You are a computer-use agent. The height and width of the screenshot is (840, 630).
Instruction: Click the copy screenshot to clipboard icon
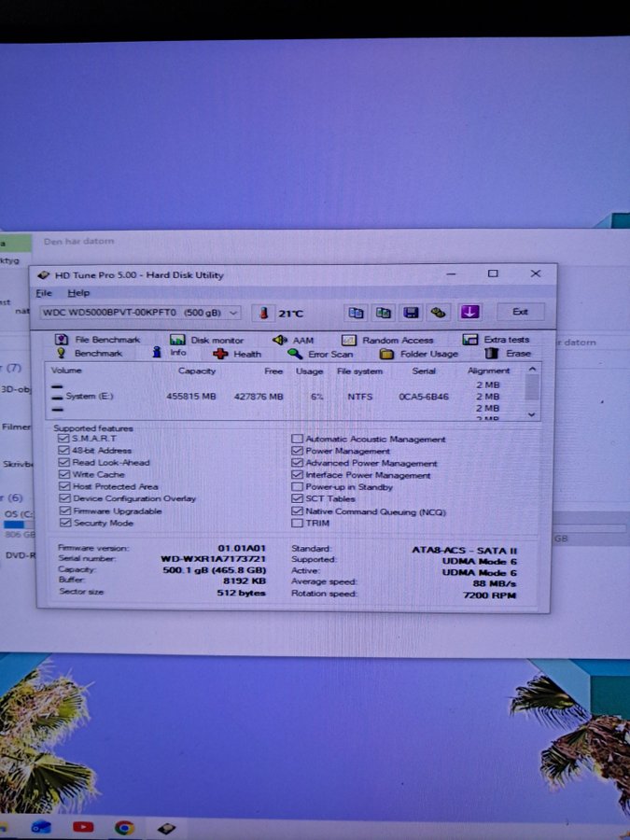point(383,313)
